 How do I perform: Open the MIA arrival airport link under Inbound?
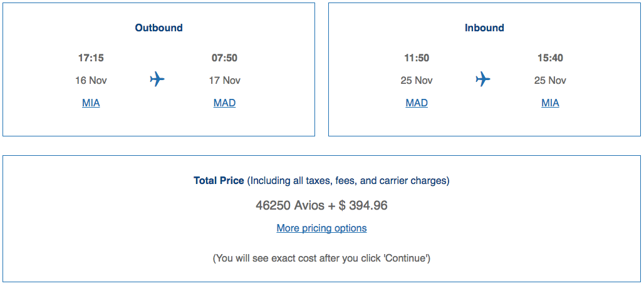pyautogui.click(x=550, y=103)
